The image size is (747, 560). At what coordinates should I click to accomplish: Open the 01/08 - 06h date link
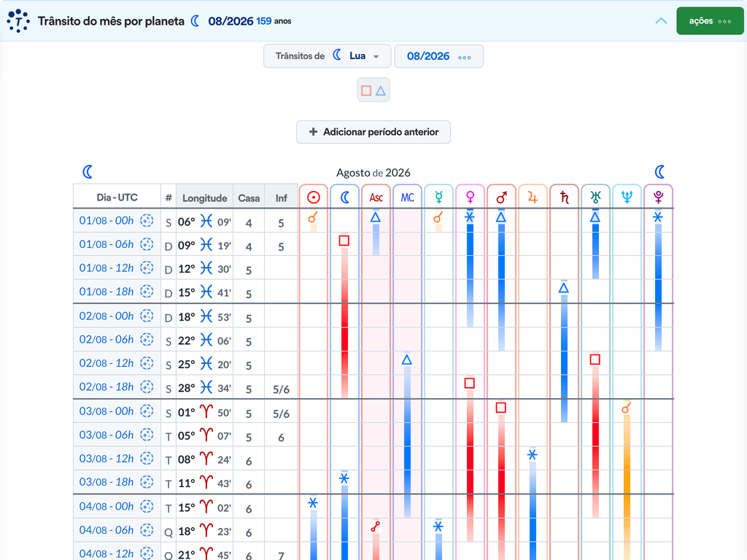(x=107, y=244)
